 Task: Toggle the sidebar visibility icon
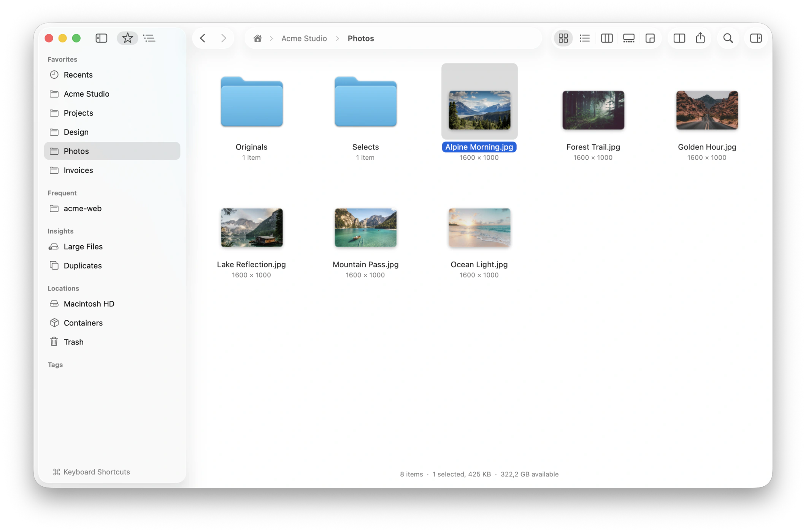[x=101, y=38]
